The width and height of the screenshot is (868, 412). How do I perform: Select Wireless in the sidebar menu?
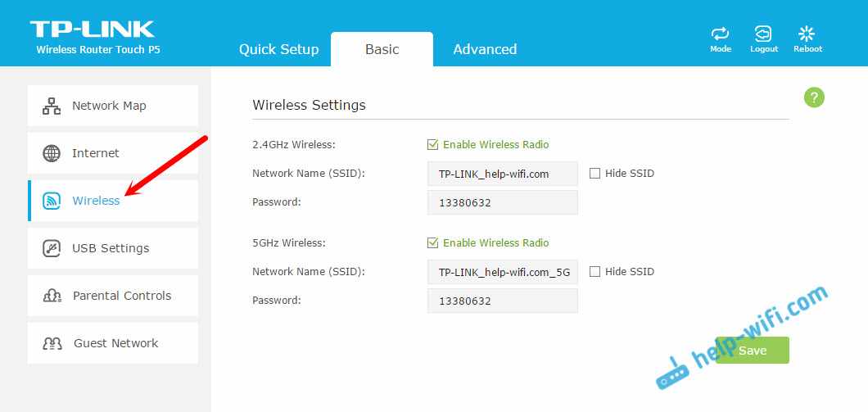pos(96,201)
